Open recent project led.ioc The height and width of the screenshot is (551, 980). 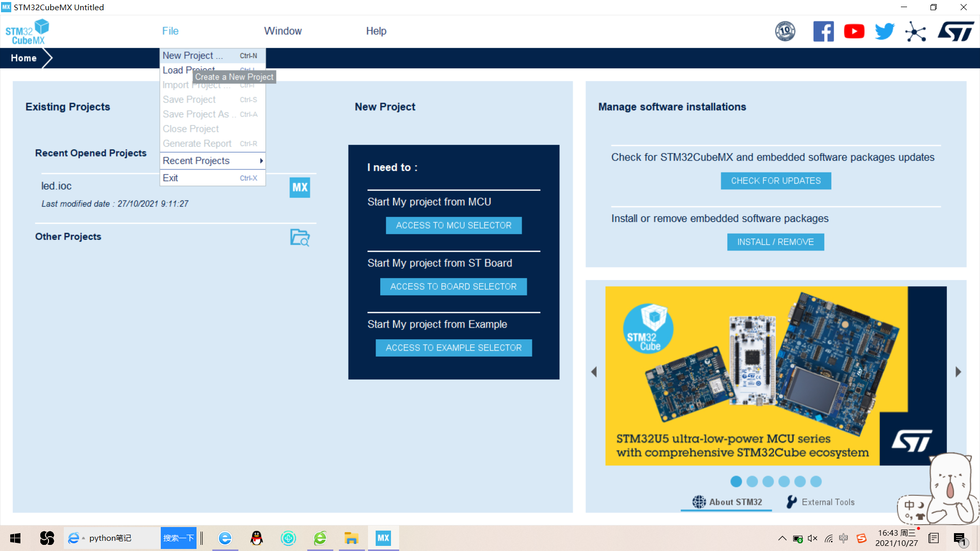(56, 186)
